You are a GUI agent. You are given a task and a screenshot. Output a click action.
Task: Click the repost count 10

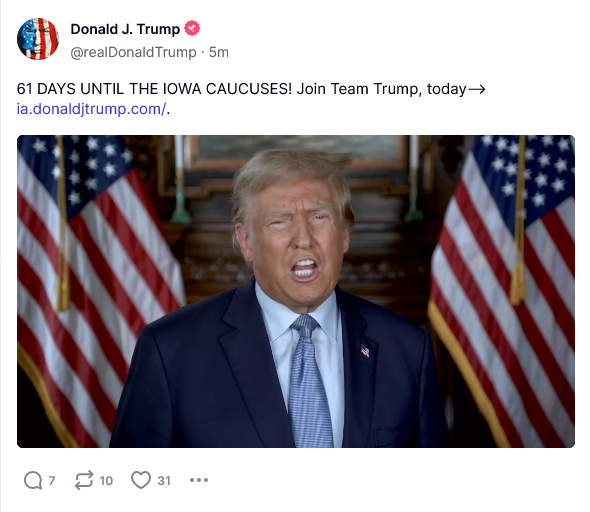click(x=106, y=481)
